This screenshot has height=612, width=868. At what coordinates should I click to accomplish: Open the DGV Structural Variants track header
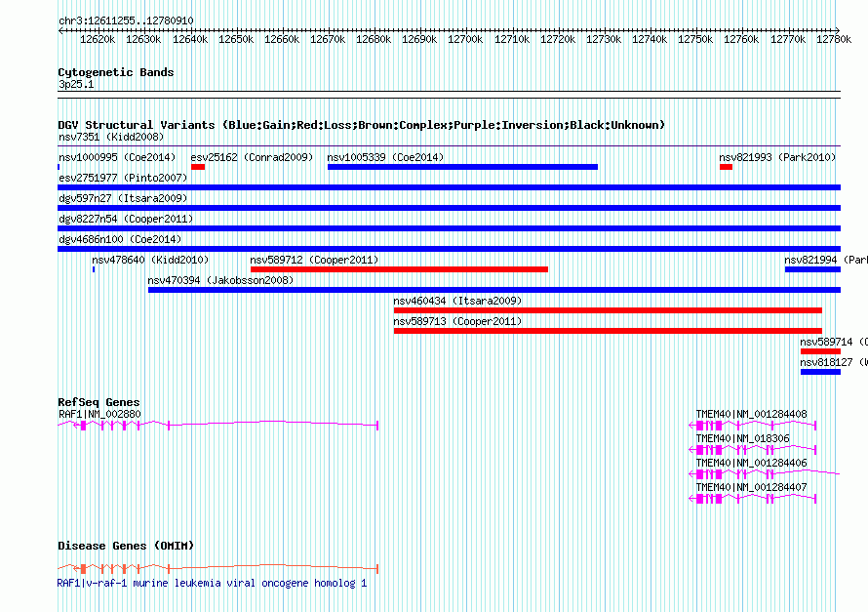(x=361, y=125)
